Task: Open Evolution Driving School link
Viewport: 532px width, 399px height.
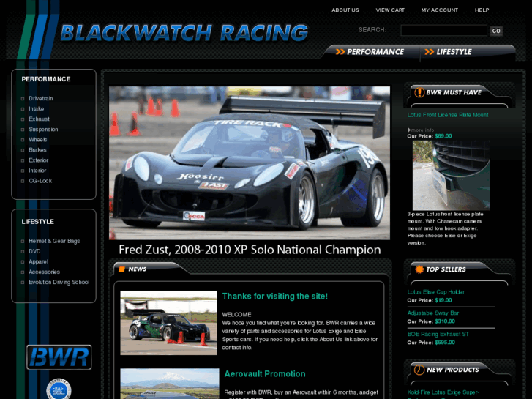Action: point(59,282)
